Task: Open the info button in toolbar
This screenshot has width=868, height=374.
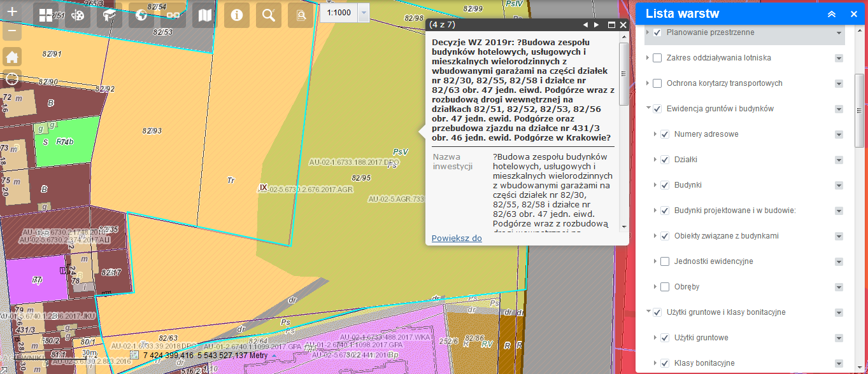Action: pyautogui.click(x=237, y=15)
